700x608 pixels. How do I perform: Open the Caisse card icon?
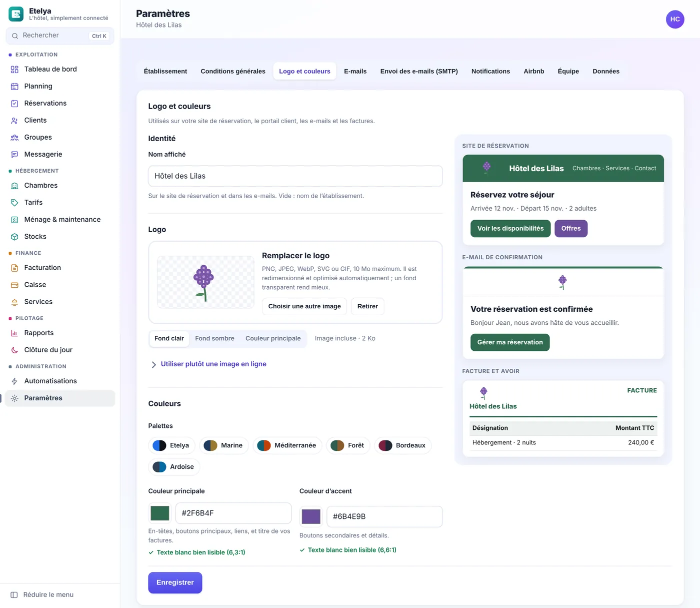point(14,285)
